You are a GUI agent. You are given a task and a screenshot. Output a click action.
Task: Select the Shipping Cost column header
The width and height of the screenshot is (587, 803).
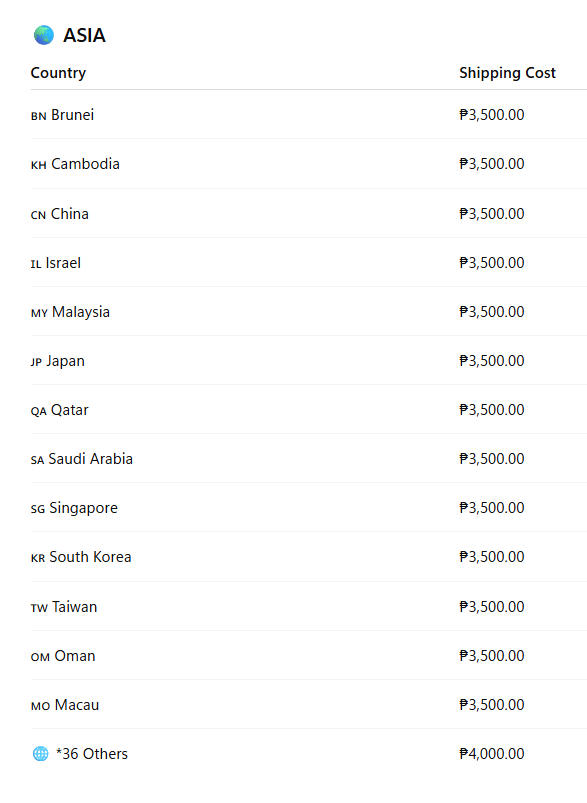point(507,73)
